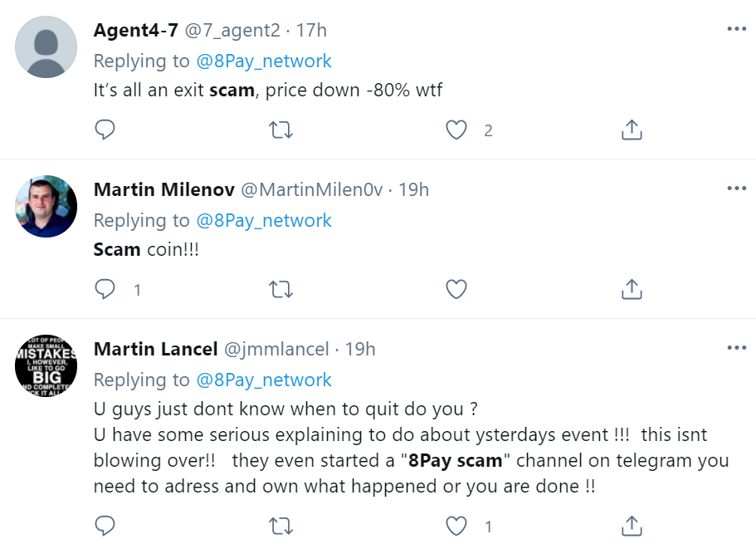Screen dimensions: 756x549
Task: Retweet Martin Milenov's Scam coin tweet
Action: click(x=280, y=290)
